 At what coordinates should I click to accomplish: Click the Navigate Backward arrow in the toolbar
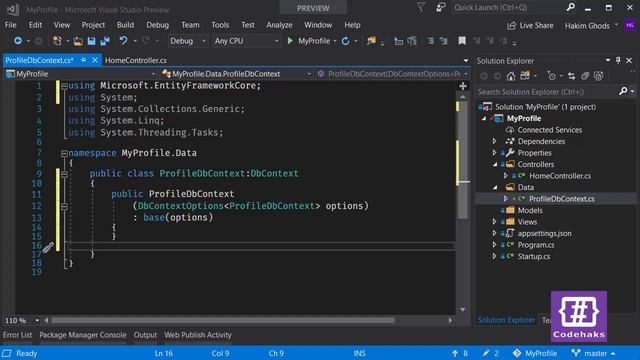[18, 41]
